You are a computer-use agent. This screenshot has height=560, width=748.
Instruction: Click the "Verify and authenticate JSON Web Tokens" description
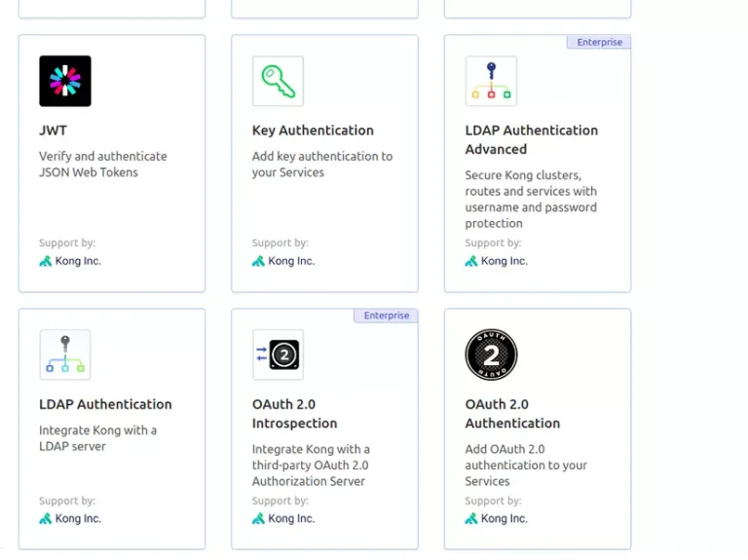click(102, 164)
